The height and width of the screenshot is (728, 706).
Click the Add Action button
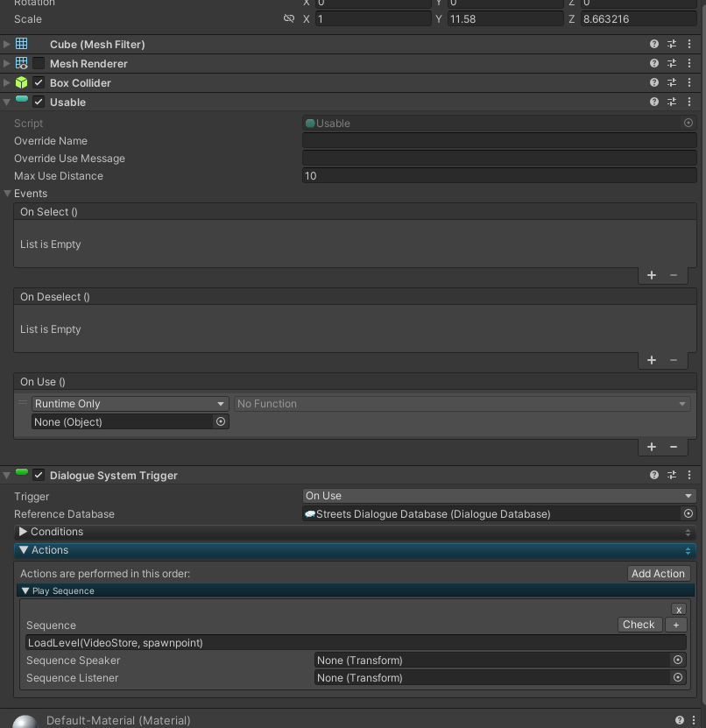658,573
